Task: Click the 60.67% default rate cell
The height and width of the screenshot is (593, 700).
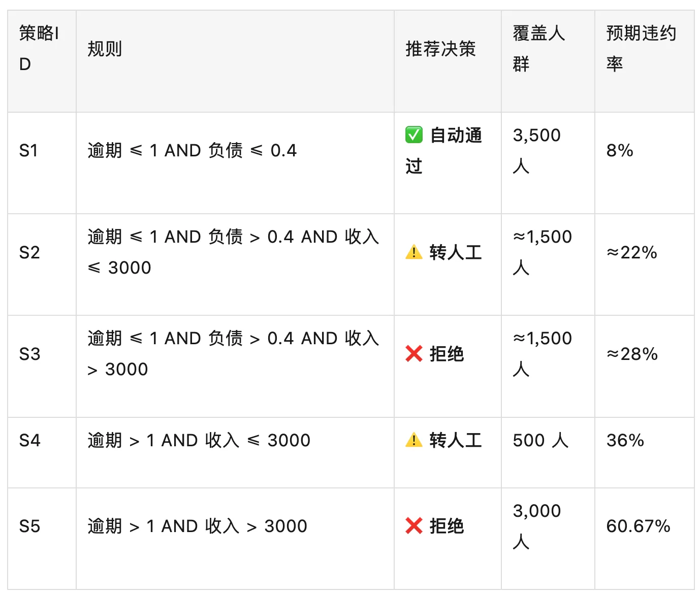Action: 644,539
